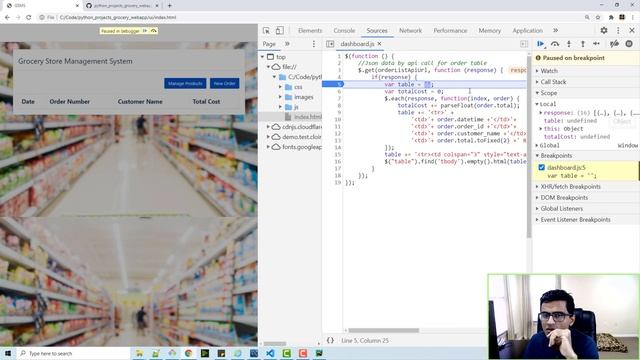640x360 pixels.
Task: Open Chrome from the taskbar
Action: (188, 353)
